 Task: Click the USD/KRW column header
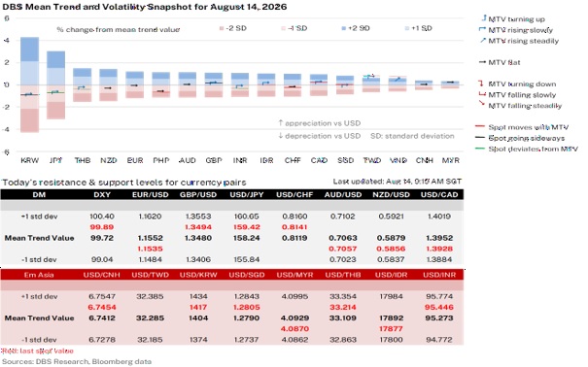198,275
